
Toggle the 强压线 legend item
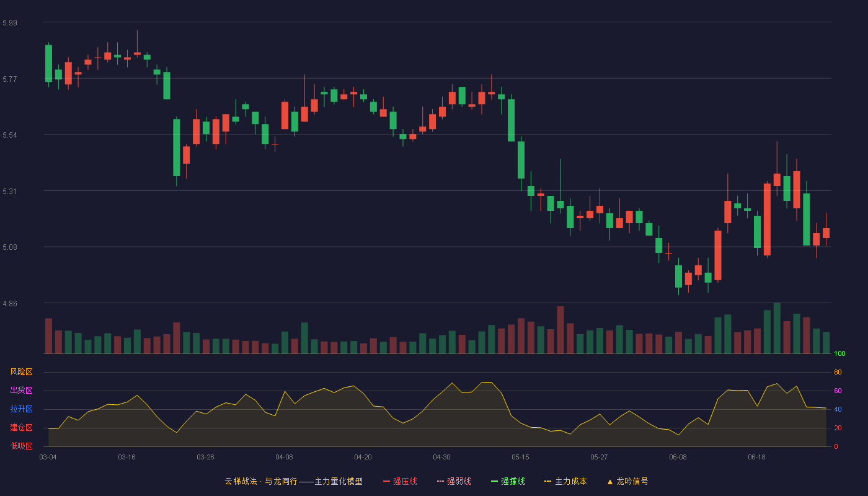[400, 481]
